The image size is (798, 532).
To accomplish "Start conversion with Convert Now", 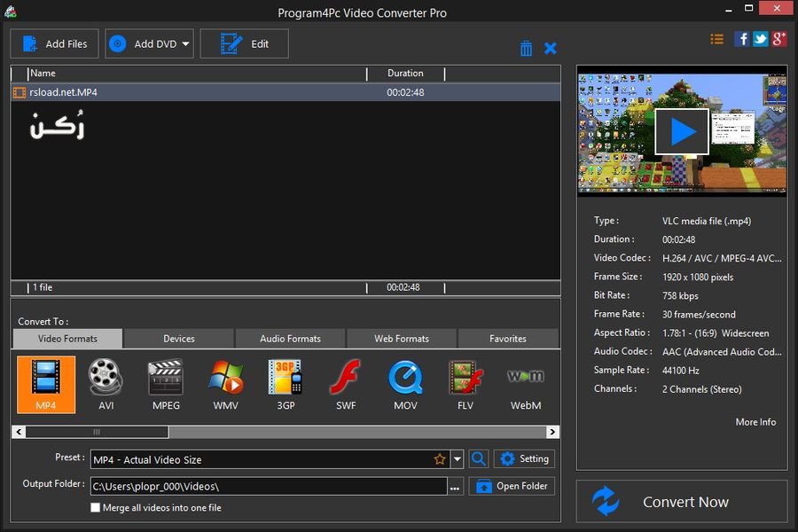I will coord(682,502).
